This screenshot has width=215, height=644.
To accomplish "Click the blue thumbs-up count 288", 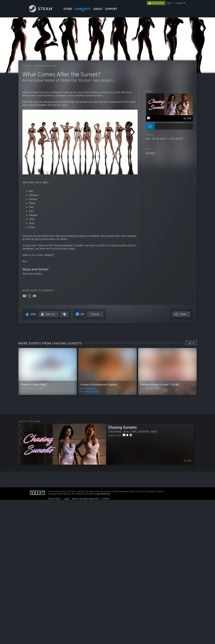I will click(30, 314).
